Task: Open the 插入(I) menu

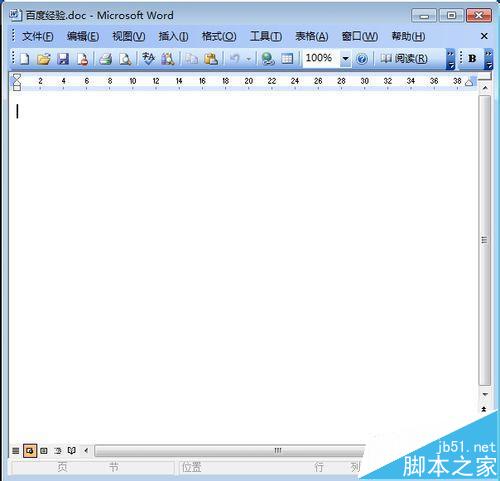Action: (x=173, y=36)
